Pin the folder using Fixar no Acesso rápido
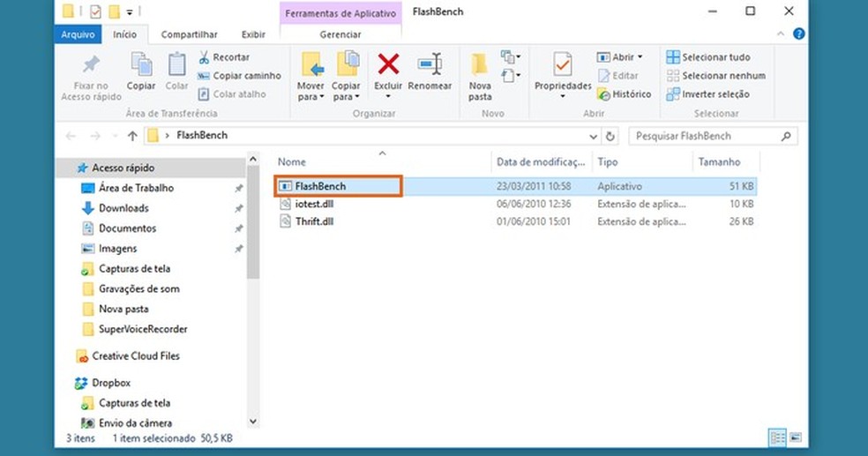 click(92, 78)
